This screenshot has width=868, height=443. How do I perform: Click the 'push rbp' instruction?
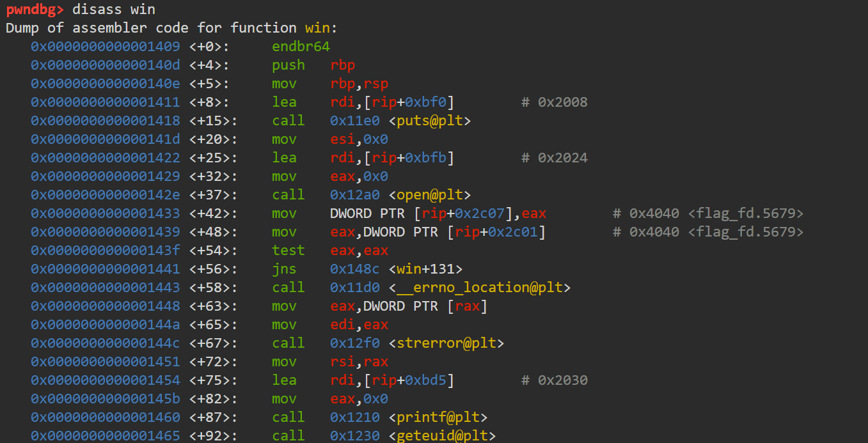pos(313,65)
